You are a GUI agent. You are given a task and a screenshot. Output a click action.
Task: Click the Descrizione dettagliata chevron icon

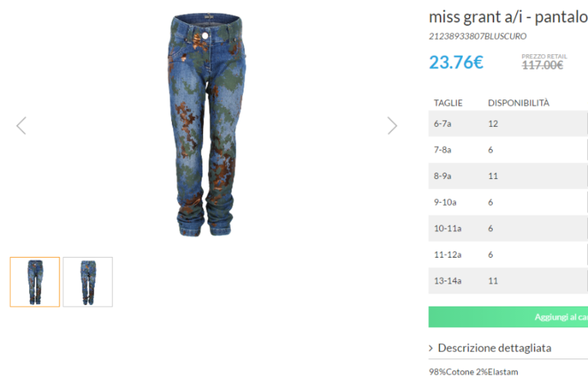click(x=431, y=348)
